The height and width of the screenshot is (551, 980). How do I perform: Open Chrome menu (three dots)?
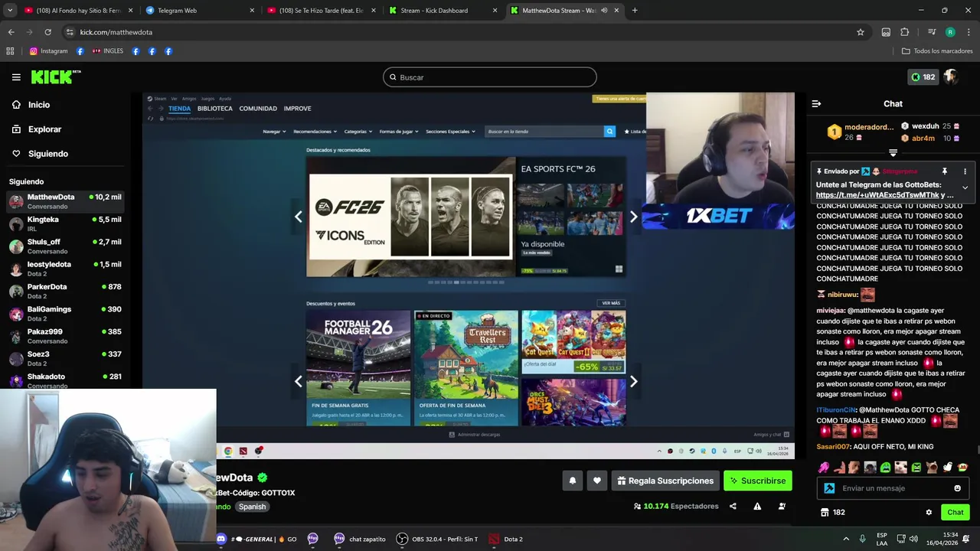(x=969, y=32)
